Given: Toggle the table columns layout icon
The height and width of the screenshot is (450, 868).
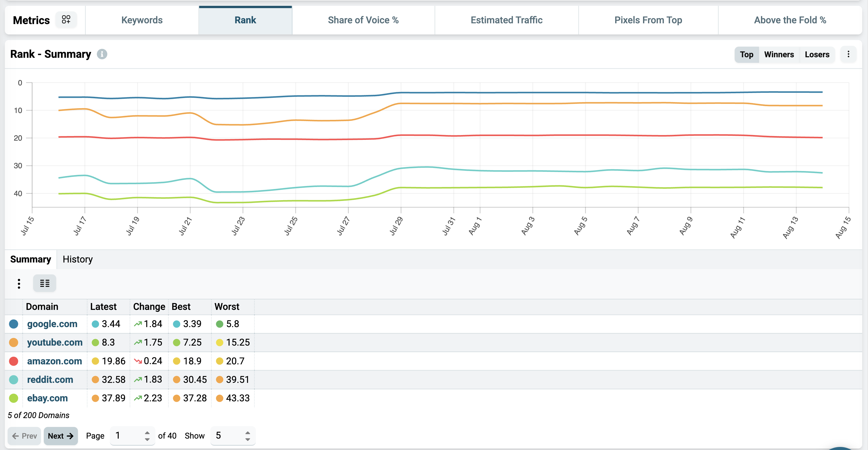Looking at the screenshot, I should click(x=45, y=283).
